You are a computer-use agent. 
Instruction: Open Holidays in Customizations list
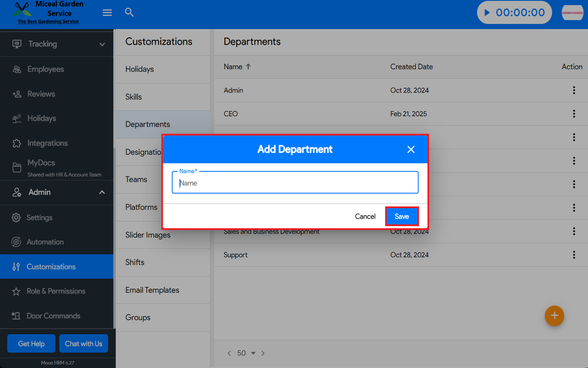click(140, 69)
